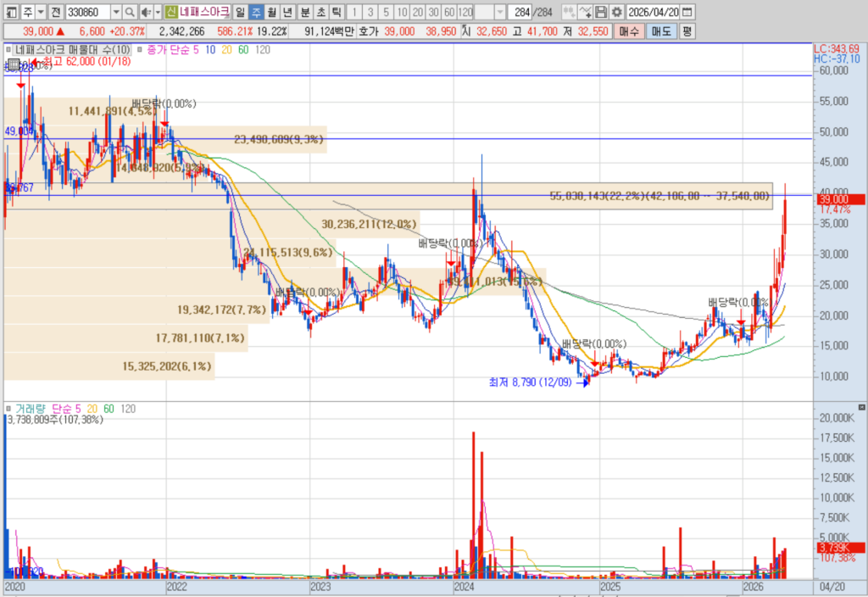
Task: Switch to 분 minute chart
Action: point(305,12)
